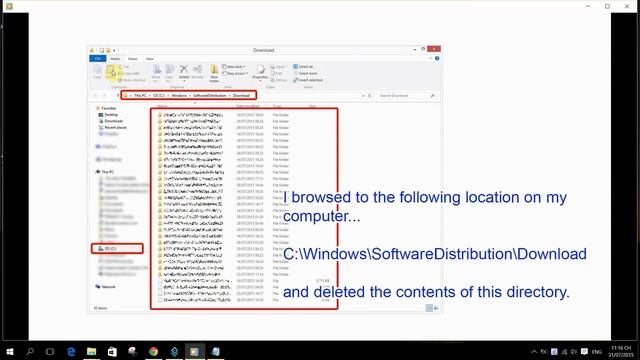Select Desktop under Favorites

tap(109, 115)
